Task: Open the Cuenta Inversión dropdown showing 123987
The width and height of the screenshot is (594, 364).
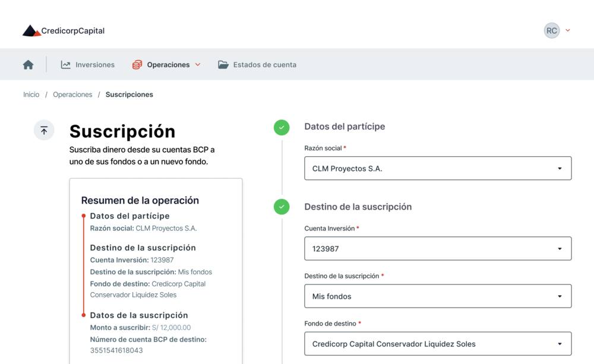Action: coord(438,248)
